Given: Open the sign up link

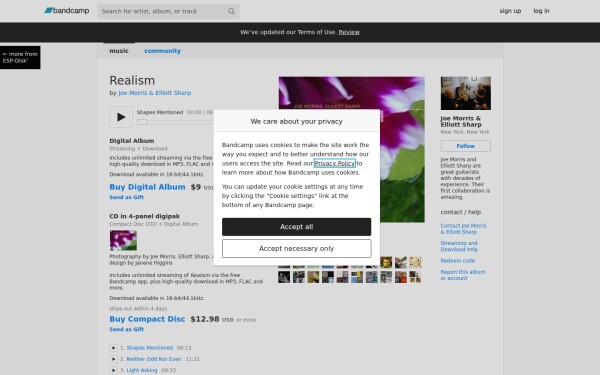Looking at the screenshot, I should pos(510,11).
